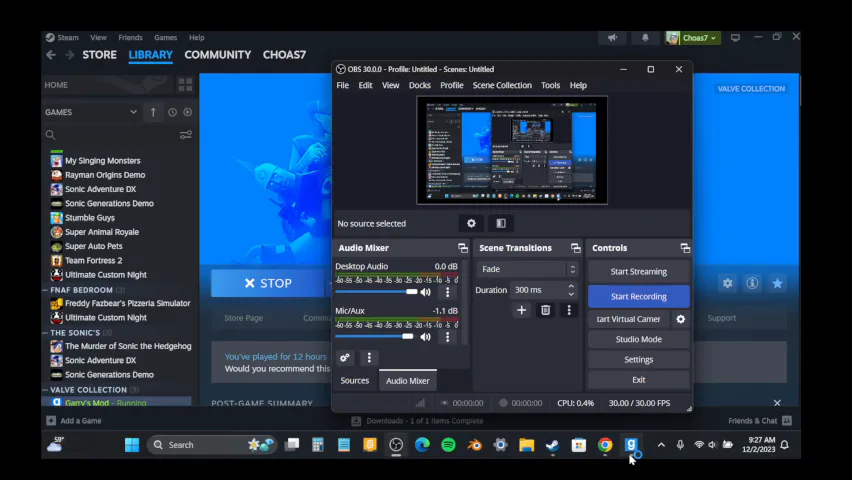Open Steam game info icon
Screen dimensions: 852x480
tap(753, 283)
